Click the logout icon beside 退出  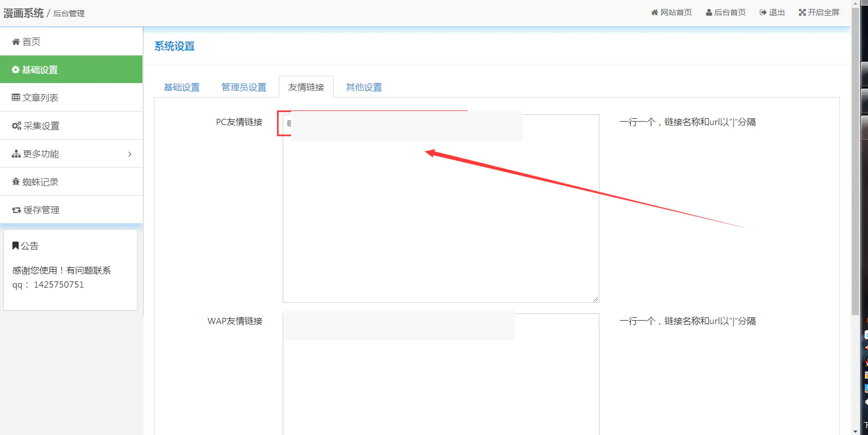(763, 12)
